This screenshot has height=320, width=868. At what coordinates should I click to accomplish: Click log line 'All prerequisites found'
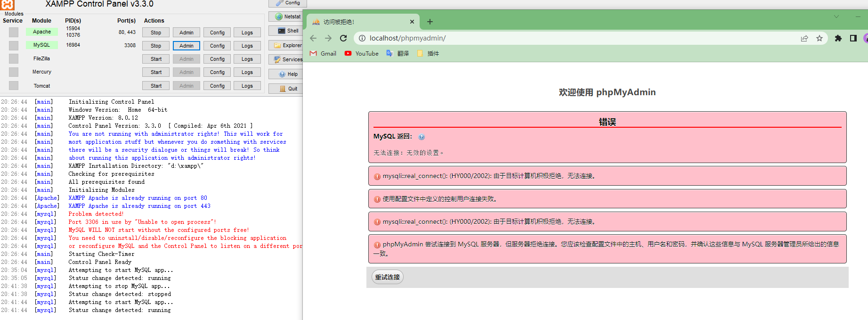[106, 182]
